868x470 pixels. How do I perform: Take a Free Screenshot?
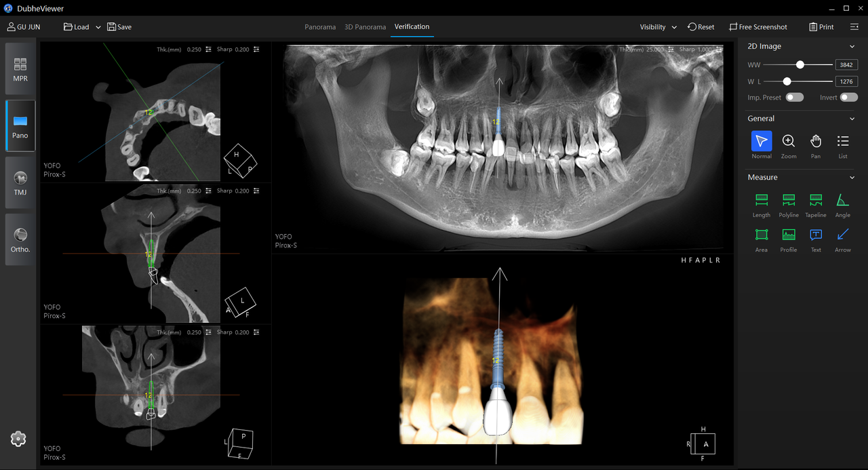coord(758,27)
